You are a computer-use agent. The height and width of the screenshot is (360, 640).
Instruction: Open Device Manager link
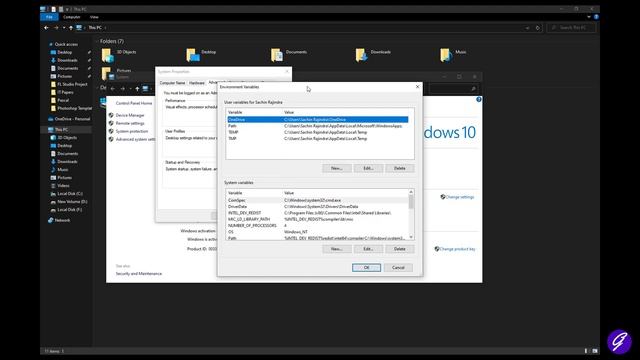pos(130,116)
